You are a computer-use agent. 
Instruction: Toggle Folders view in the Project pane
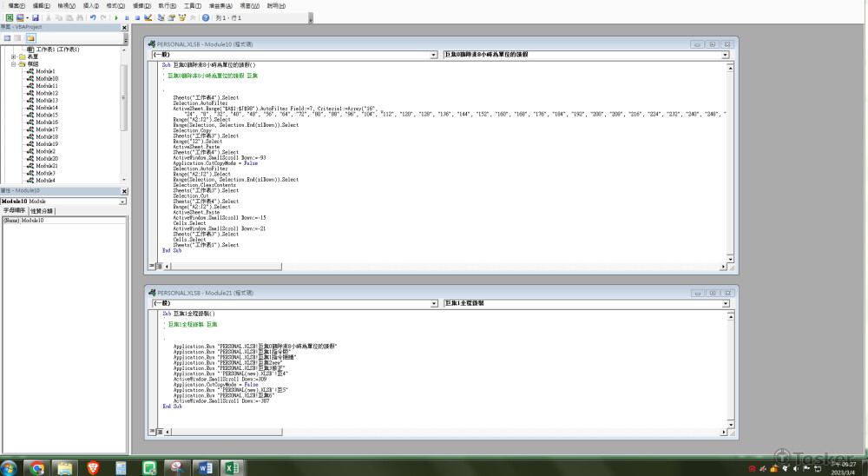click(30, 38)
